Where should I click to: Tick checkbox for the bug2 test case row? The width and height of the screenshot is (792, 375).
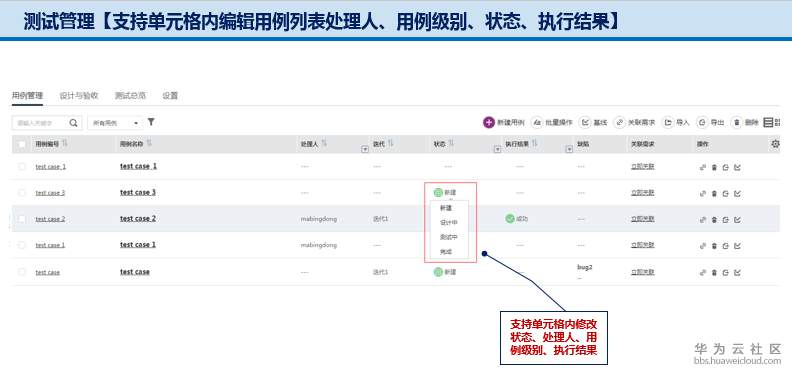(x=22, y=272)
